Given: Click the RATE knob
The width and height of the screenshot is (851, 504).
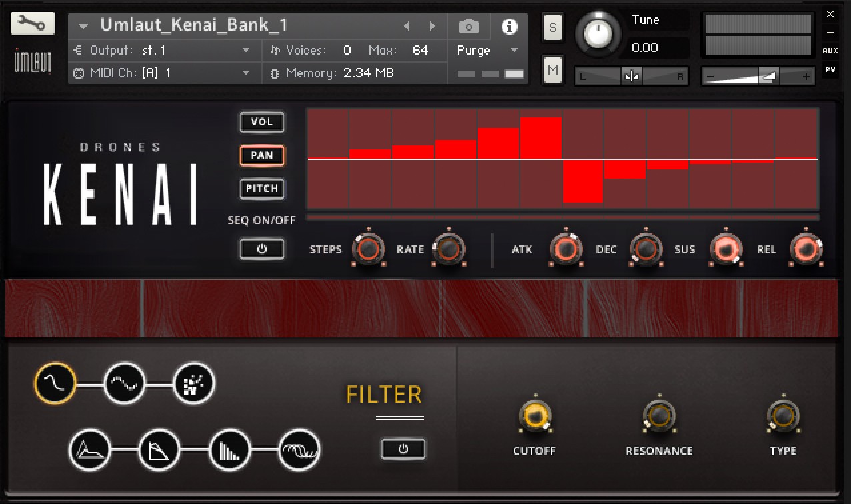Looking at the screenshot, I should click(449, 249).
